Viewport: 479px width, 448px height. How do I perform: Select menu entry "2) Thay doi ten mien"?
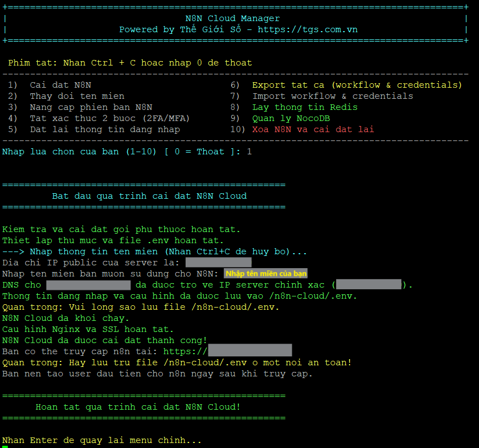click(x=66, y=96)
